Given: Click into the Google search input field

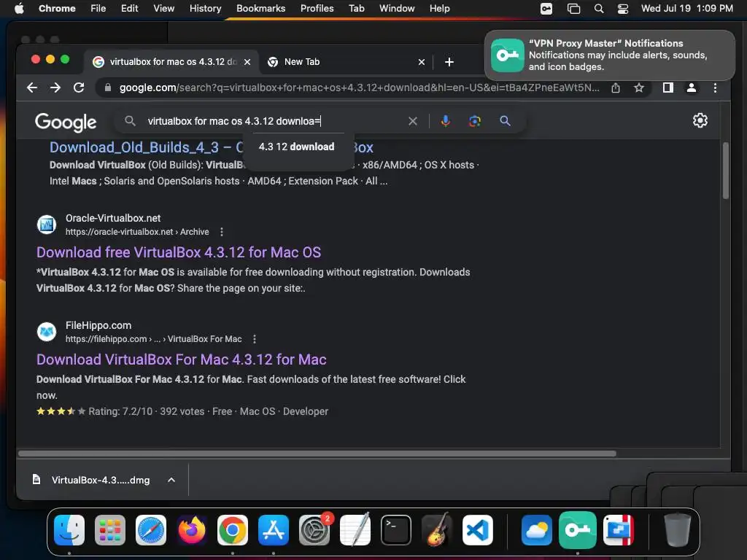Looking at the screenshot, I should tap(274, 121).
